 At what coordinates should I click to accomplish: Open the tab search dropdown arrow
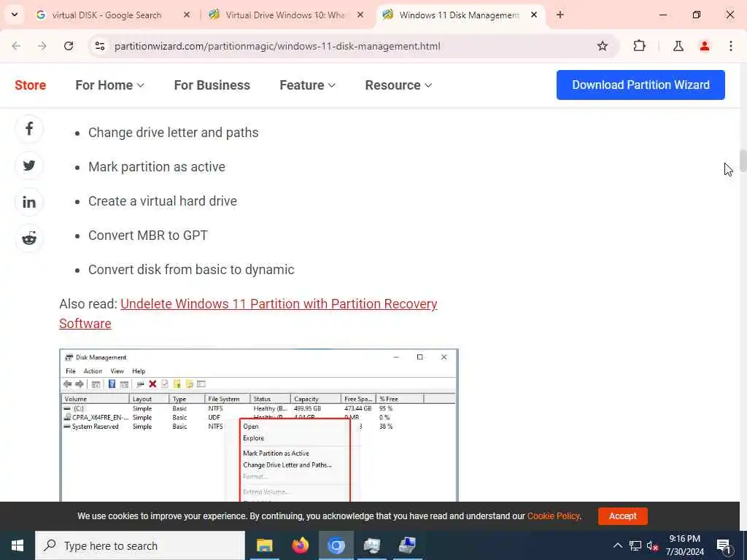tap(15, 15)
